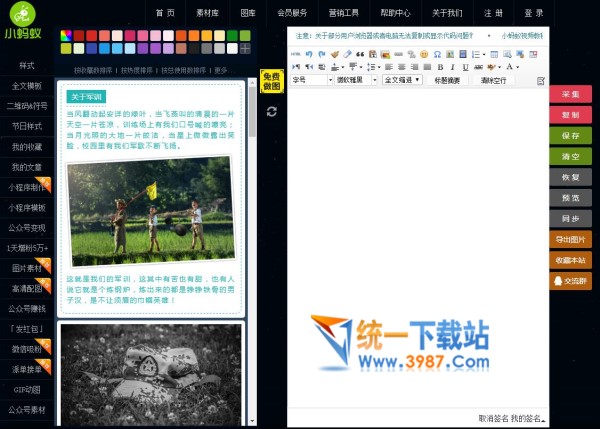600x429 pixels.
Task: Expand paragraph spacing before dropdown
Action: [x=343, y=67]
